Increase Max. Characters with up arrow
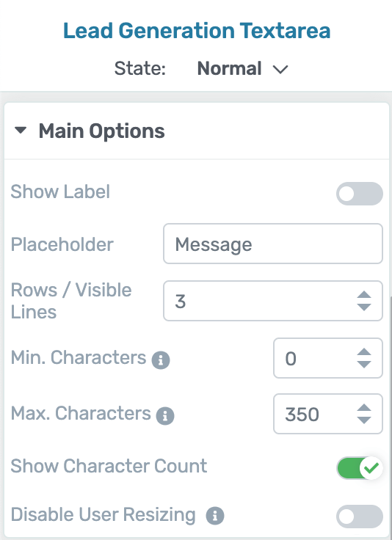Viewport: 392px width, 540px height. point(364,408)
